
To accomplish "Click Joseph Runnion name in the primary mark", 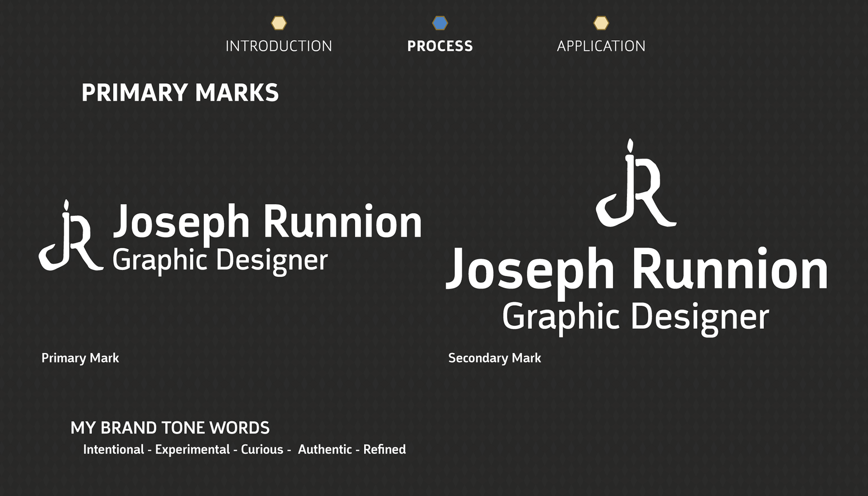I will (267, 222).
